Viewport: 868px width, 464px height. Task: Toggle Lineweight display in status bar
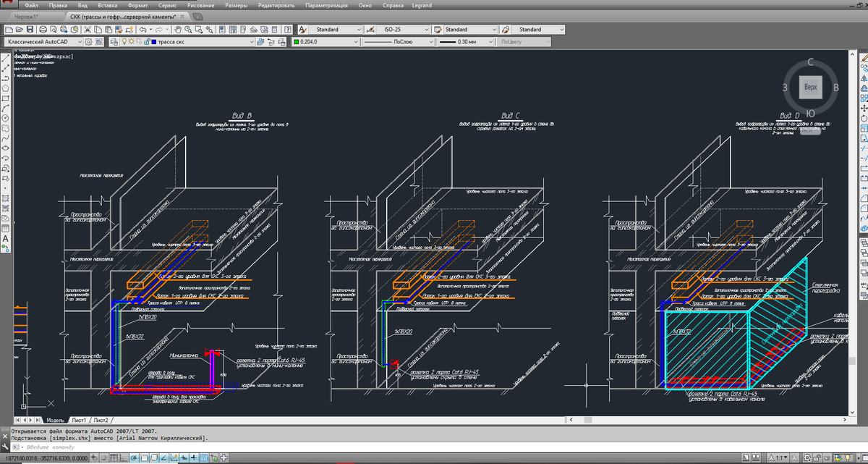[194, 458]
